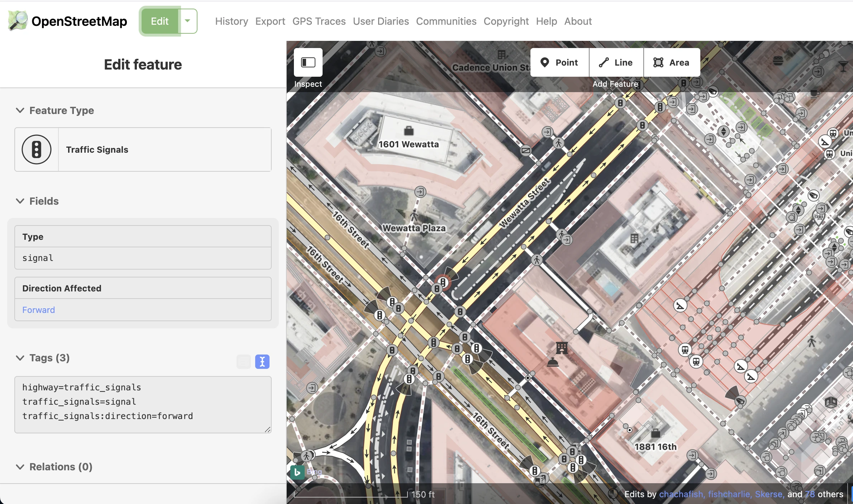The image size is (853, 504).
Task: Click the green Edit button
Action: pos(160,21)
